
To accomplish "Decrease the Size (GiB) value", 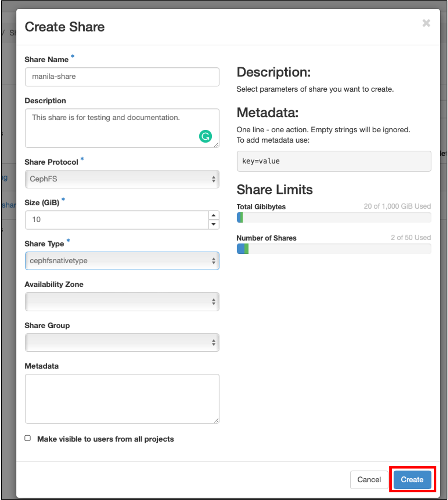I will pyautogui.click(x=213, y=224).
